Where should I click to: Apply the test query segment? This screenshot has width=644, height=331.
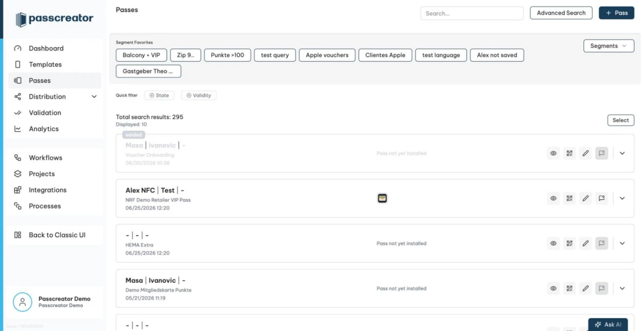[275, 55]
